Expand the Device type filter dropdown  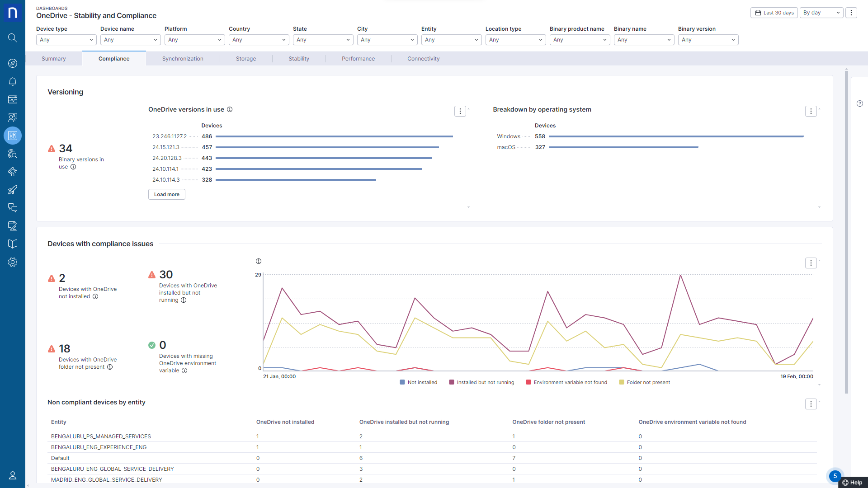[66, 40]
